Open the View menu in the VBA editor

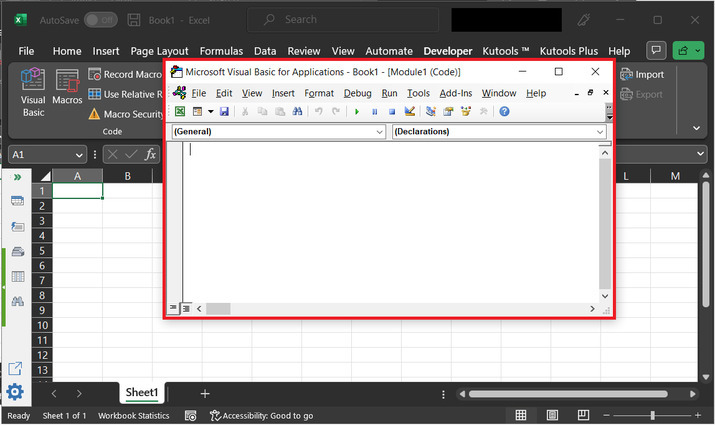coord(252,93)
